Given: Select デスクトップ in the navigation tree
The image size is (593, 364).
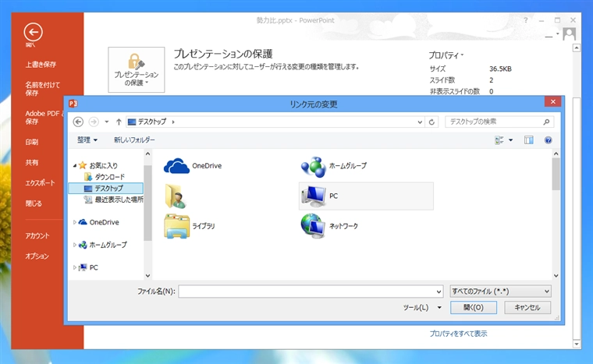Looking at the screenshot, I should coord(106,189).
